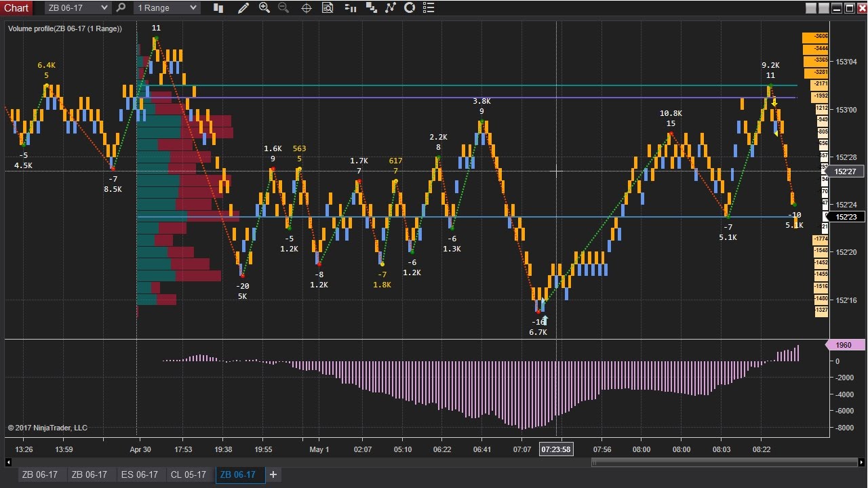
Task: Open the chart Properties list icon
Action: [x=428, y=7]
